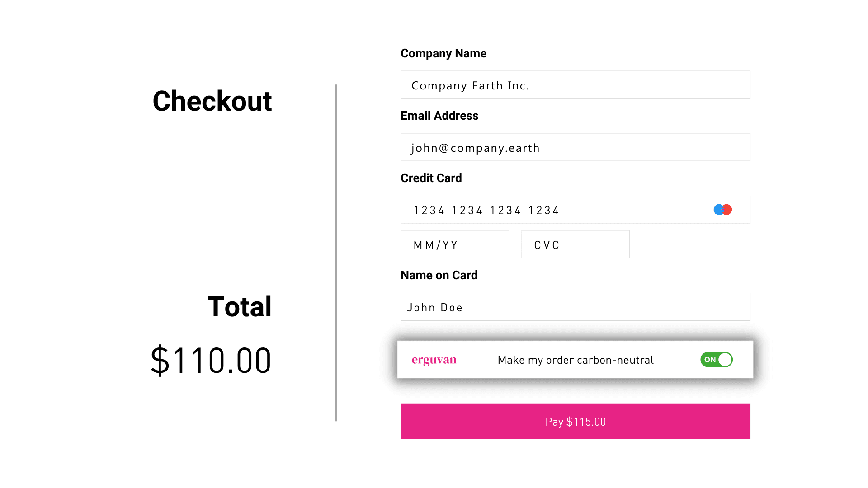
Task: Click the Total heading
Action: click(x=239, y=307)
